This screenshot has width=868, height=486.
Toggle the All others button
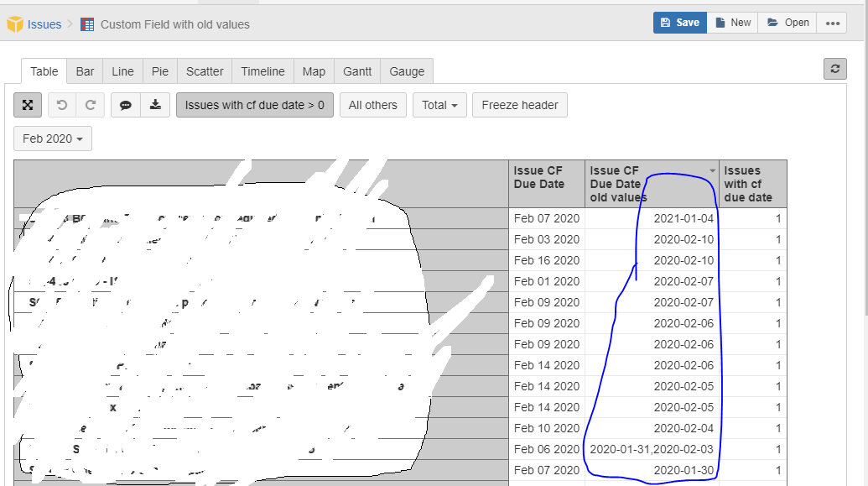[372, 105]
